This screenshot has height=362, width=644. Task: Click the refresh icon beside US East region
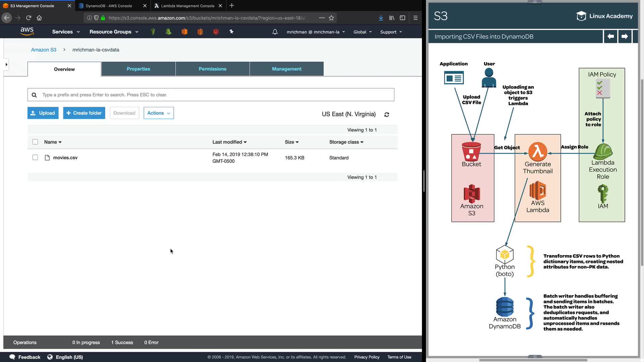tap(387, 115)
